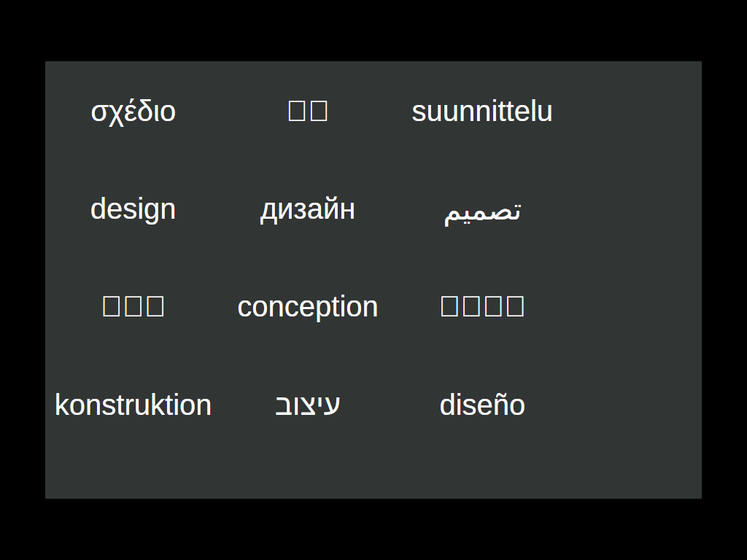Tap the word written in Cyrillic script
The image size is (747, 560).
(307, 209)
